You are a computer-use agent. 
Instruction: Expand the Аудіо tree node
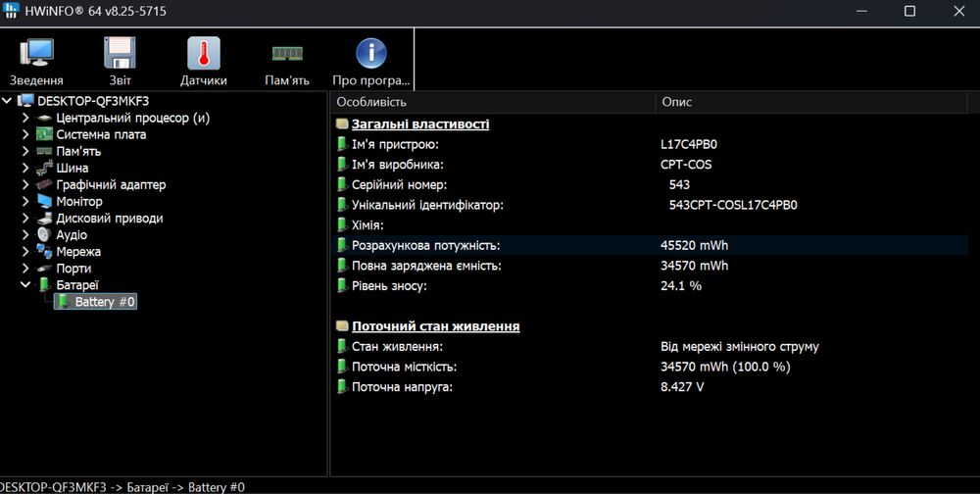[25, 234]
